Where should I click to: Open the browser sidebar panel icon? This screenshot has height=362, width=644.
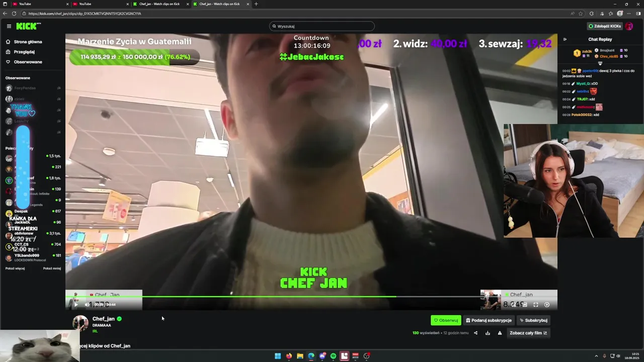638,14
